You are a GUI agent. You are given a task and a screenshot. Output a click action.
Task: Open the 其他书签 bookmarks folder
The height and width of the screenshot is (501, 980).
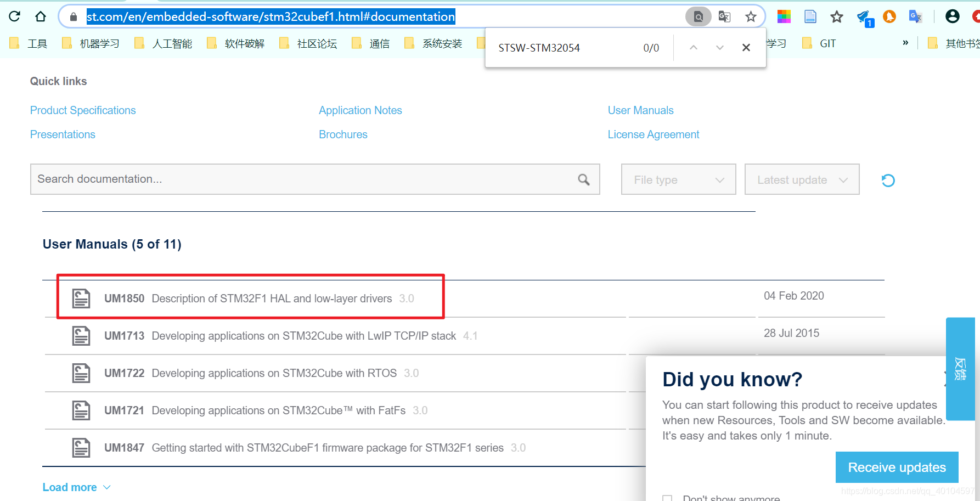[x=953, y=43]
